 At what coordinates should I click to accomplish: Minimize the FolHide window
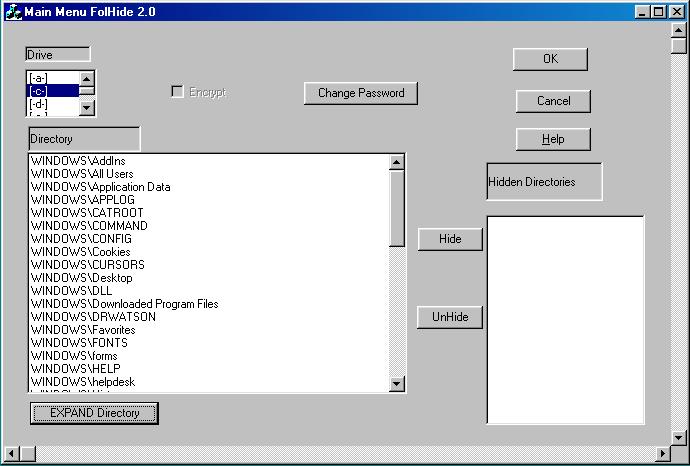(643, 11)
